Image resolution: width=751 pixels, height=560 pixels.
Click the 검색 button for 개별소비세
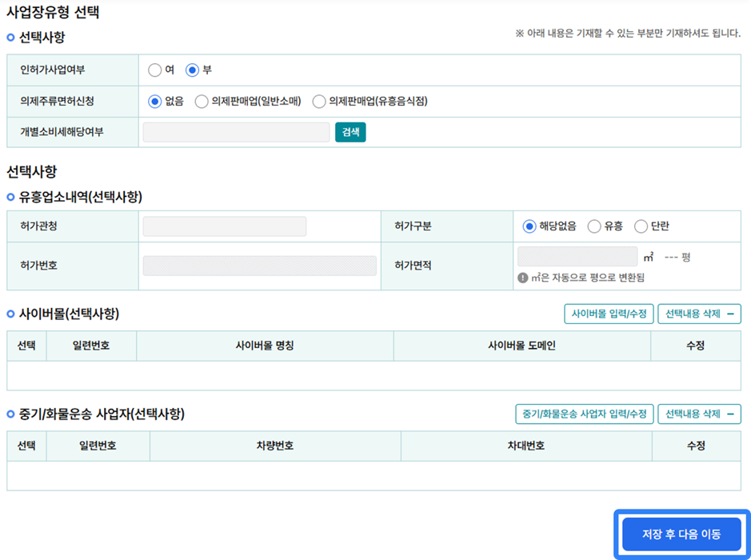tap(350, 132)
